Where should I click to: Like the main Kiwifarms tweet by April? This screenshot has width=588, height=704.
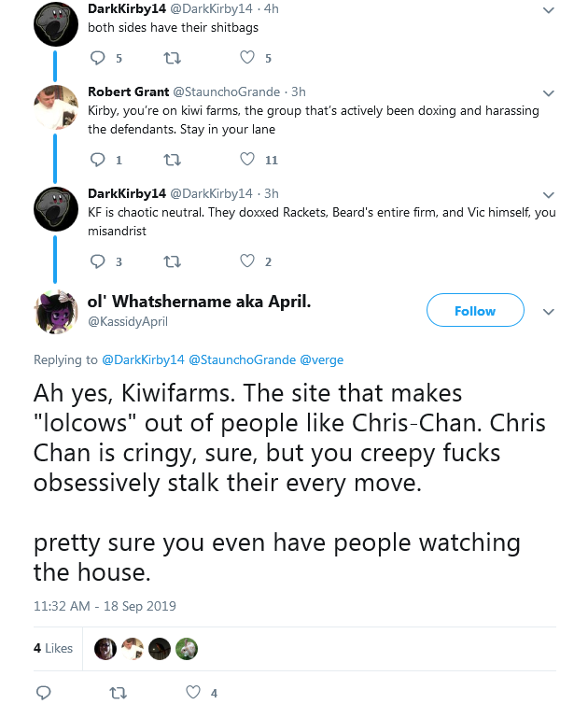click(193, 692)
